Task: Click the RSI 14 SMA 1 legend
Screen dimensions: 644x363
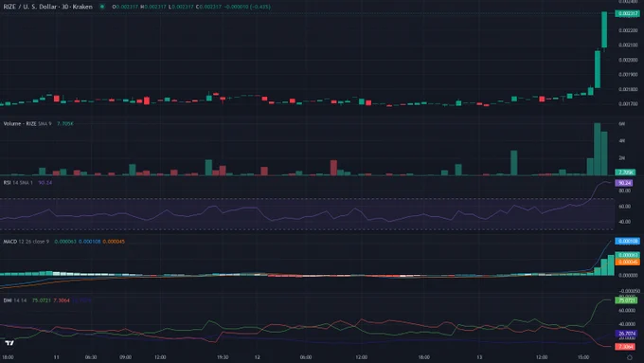Action: 18,183
